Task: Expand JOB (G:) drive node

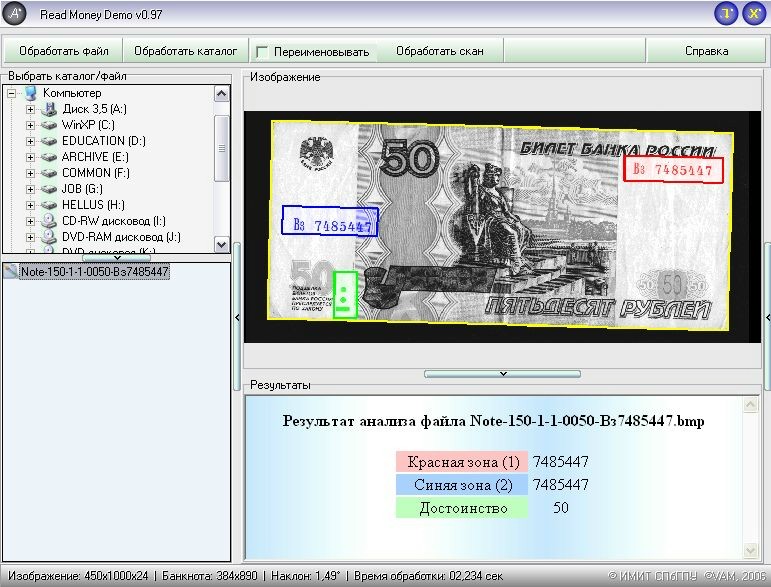Action: 30,189
